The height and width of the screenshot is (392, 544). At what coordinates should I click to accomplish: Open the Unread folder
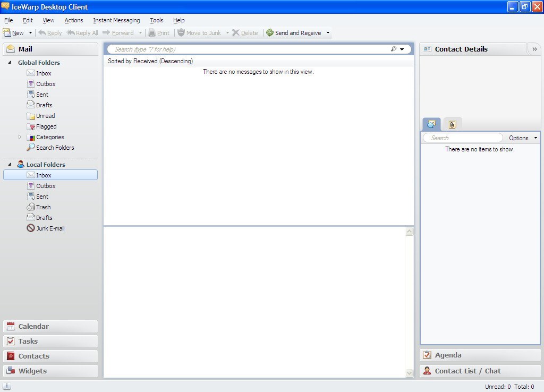tap(41, 115)
